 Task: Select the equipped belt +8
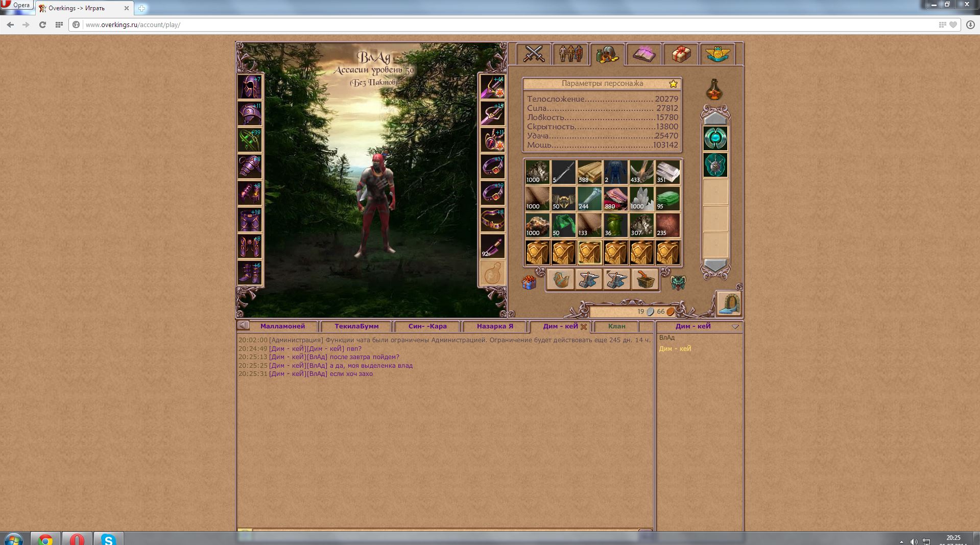point(492,220)
